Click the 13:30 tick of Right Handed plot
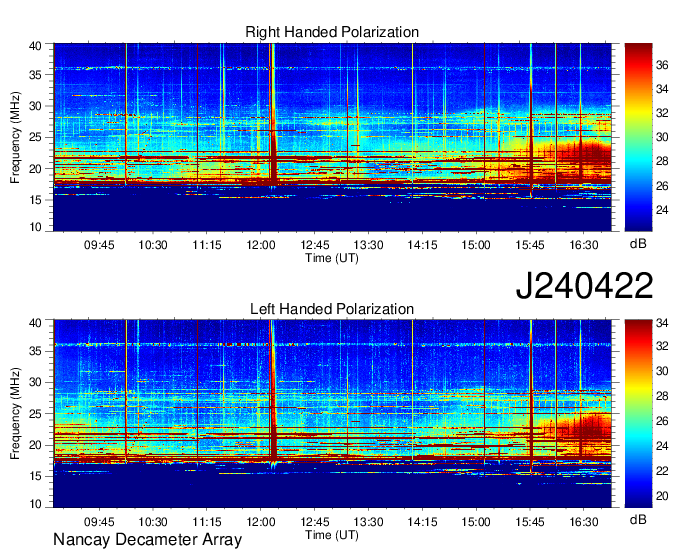Screen dimensions: 680x552 (x=369, y=245)
